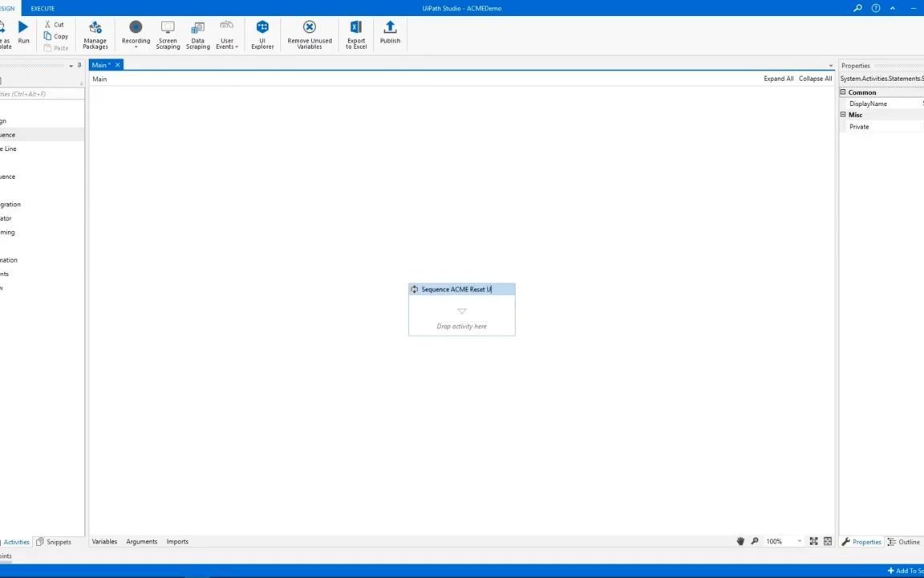Start the Recording tool
This screenshot has width=924, height=578.
(x=136, y=31)
